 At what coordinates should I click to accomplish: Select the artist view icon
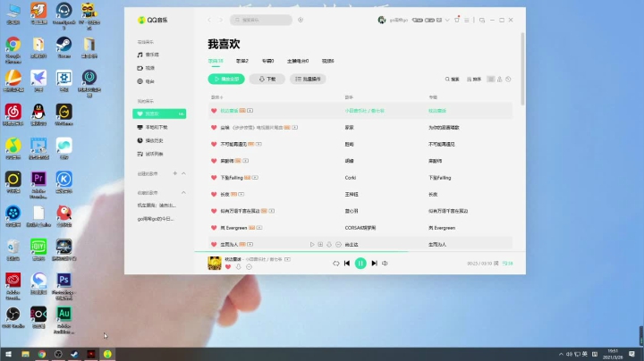[500, 80]
